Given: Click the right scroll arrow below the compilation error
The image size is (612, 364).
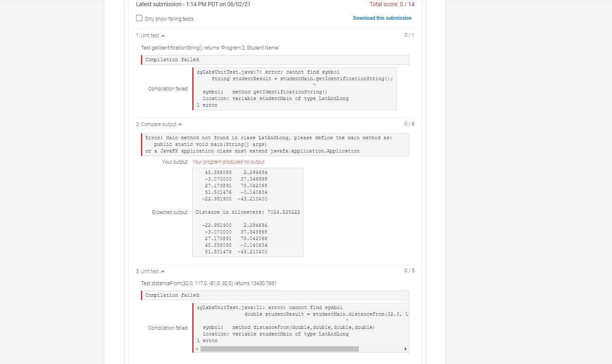Looking at the screenshot, I should pyautogui.click(x=406, y=349).
